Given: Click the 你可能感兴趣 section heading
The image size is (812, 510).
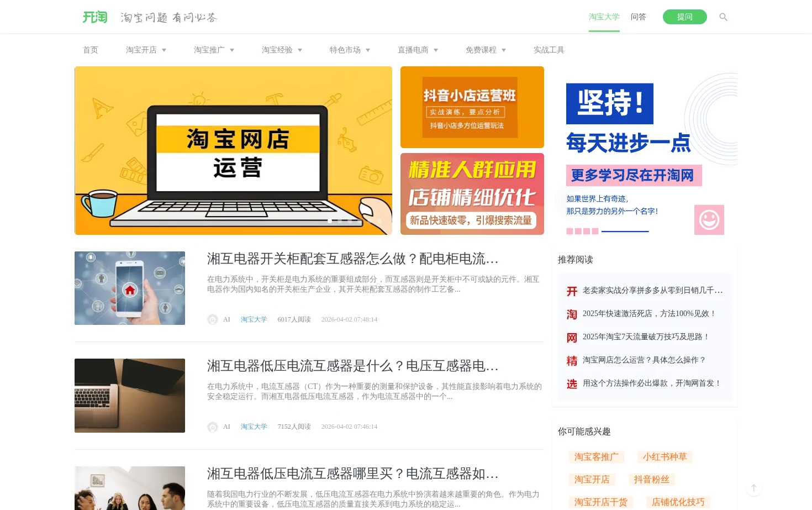Looking at the screenshot, I should 584,432.
